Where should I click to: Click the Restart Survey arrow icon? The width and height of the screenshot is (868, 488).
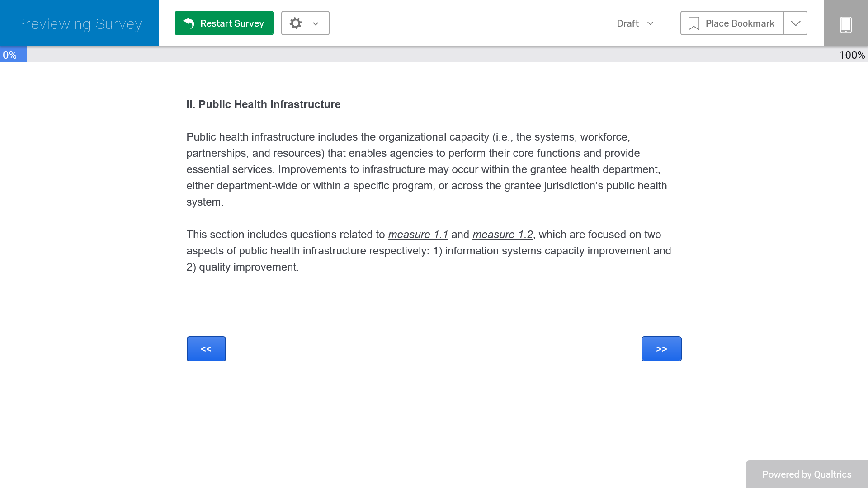[x=189, y=23]
